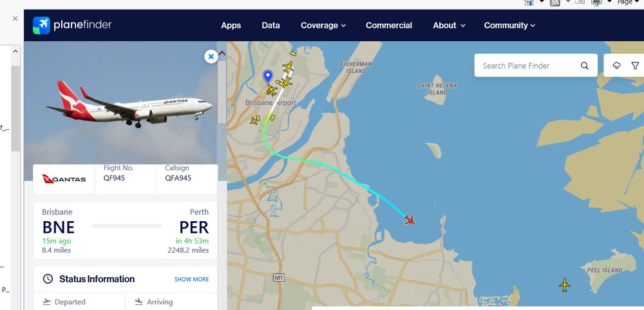Open the weather cloud layer icon
Screen dimensions: 644x310
pos(616,66)
